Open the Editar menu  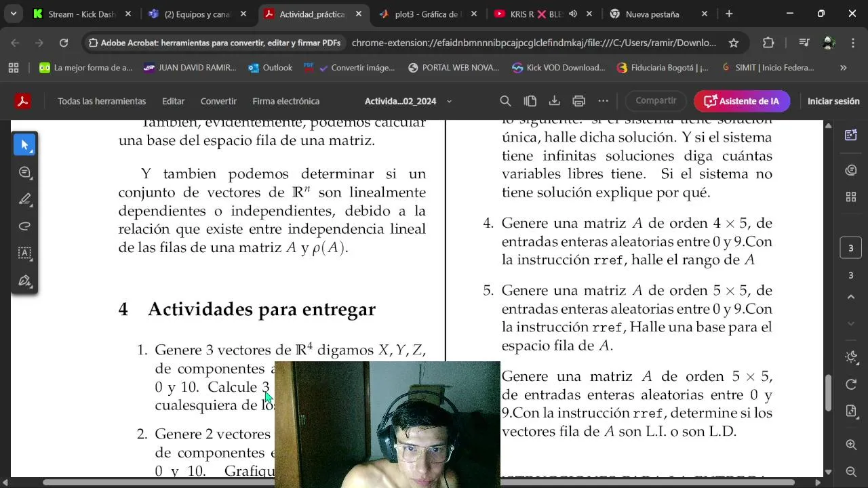point(173,101)
